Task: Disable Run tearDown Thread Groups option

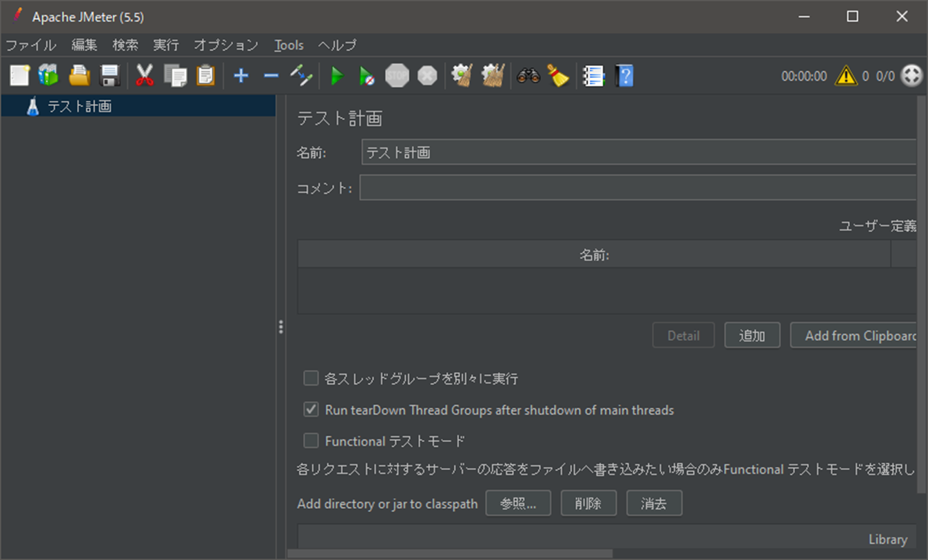Action: click(x=311, y=409)
